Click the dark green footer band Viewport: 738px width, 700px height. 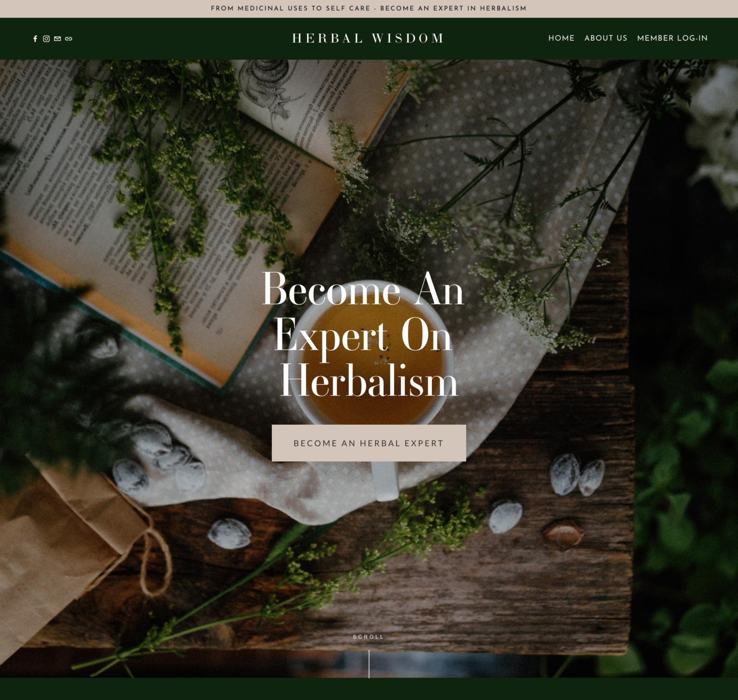click(x=369, y=689)
